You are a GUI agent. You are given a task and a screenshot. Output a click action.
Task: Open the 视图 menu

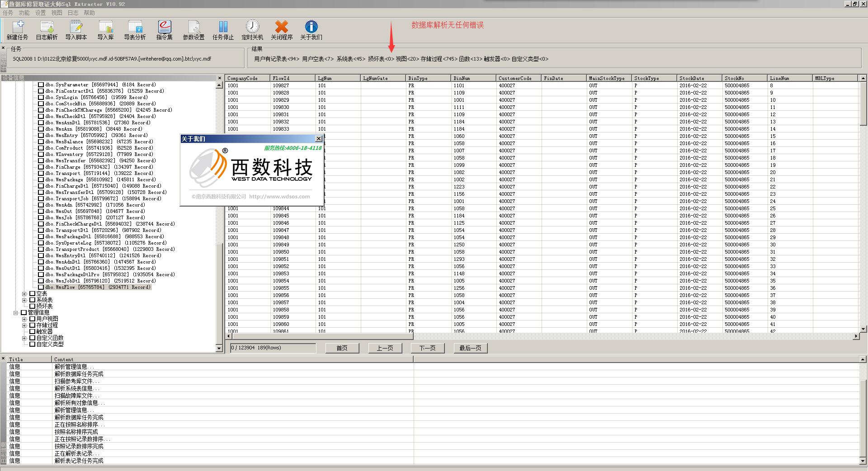click(x=57, y=13)
